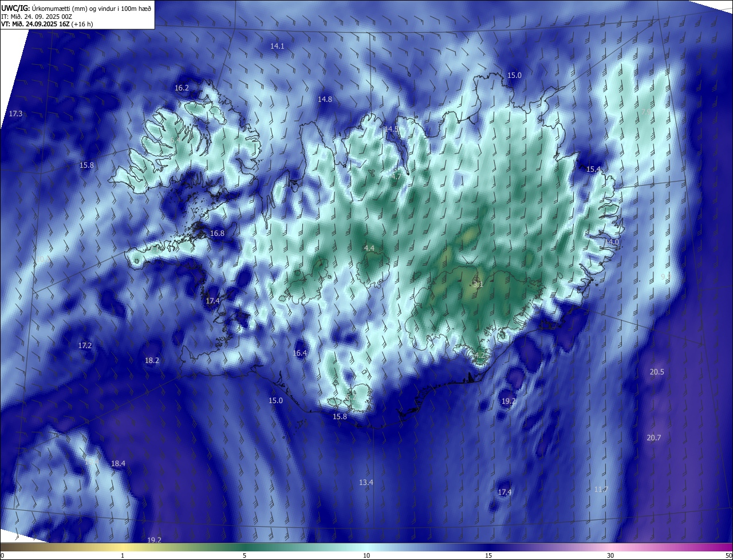Click the 5 tick label on the colorbar
This screenshot has height=560, width=733.
[245, 556]
